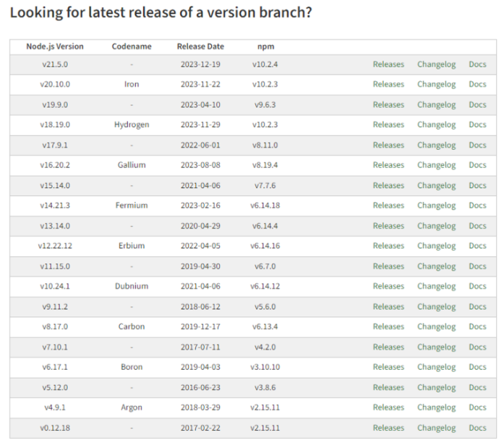Viewport: 504px width, 443px height.
Task: Open Releases for v14.21.3 Fermium
Action: coord(388,206)
